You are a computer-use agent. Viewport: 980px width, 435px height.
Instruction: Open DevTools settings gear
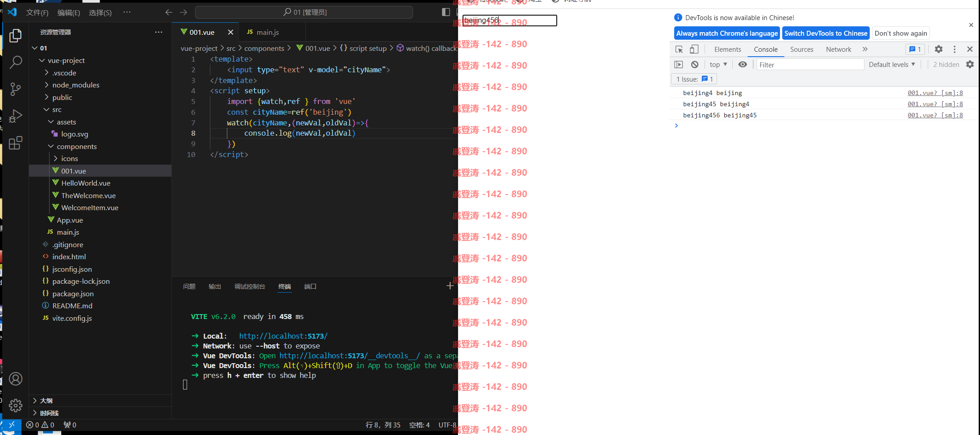tap(938, 50)
